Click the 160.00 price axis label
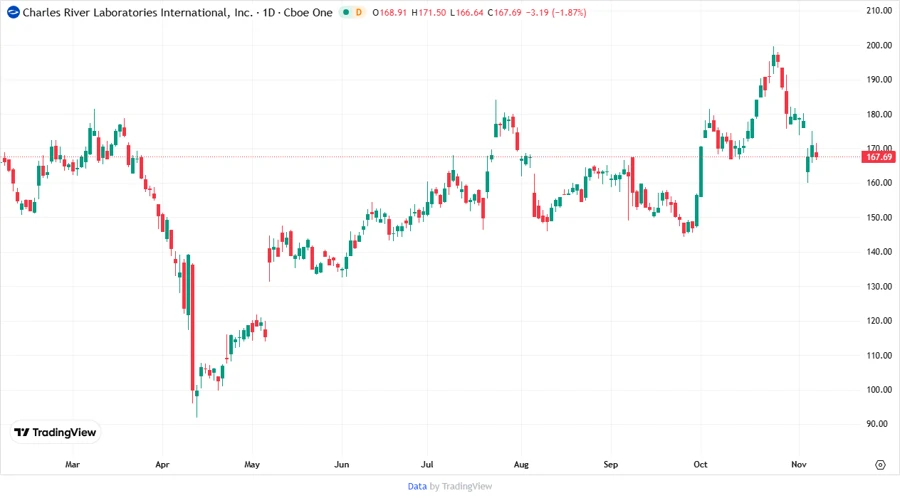The height and width of the screenshot is (498, 900). coord(879,182)
